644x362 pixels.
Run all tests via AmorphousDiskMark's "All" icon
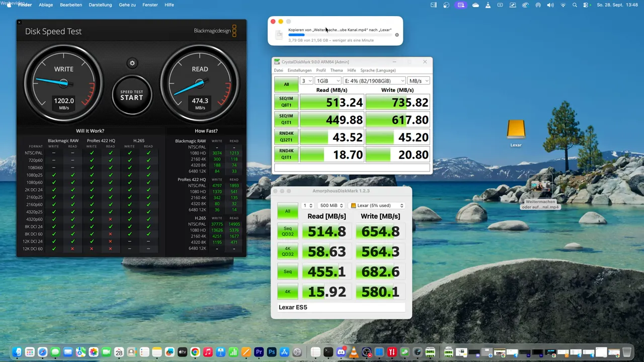click(x=287, y=211)
